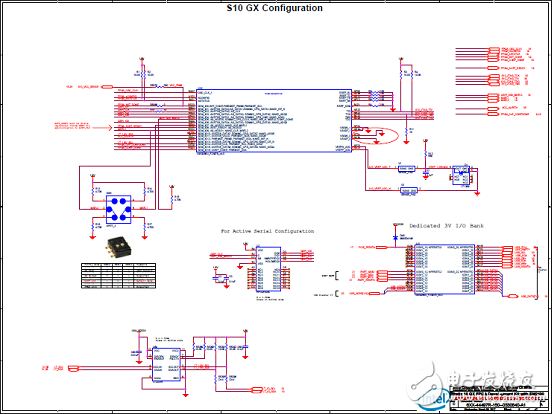The height and width of the screenshot is (414, 554).
Task: Click the red ellipse annotation around grounds
Action: pos(376,136)
